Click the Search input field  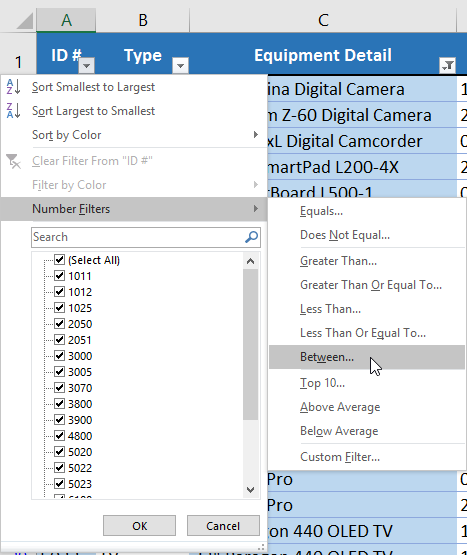[137, 237]
